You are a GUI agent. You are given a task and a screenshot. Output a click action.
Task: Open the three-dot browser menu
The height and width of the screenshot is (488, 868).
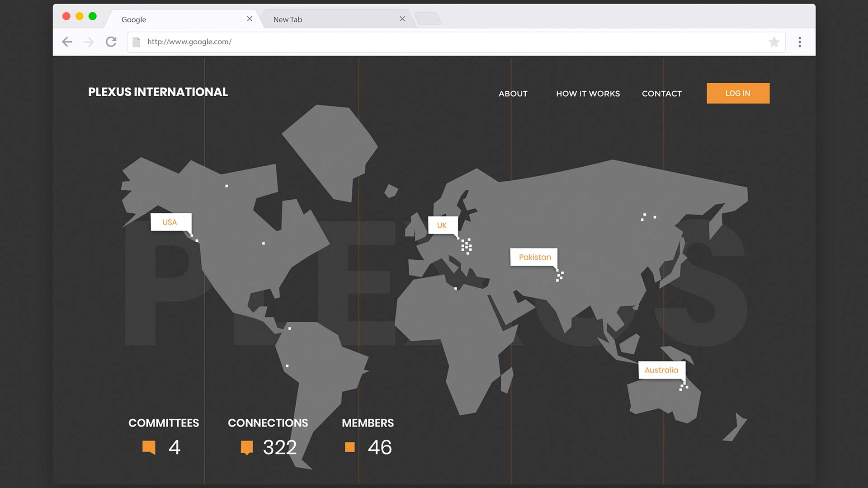(x=800, y=42)
